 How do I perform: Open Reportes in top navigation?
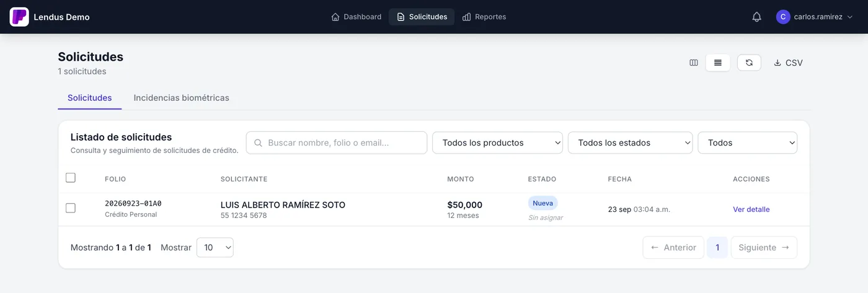click(484, 17)
